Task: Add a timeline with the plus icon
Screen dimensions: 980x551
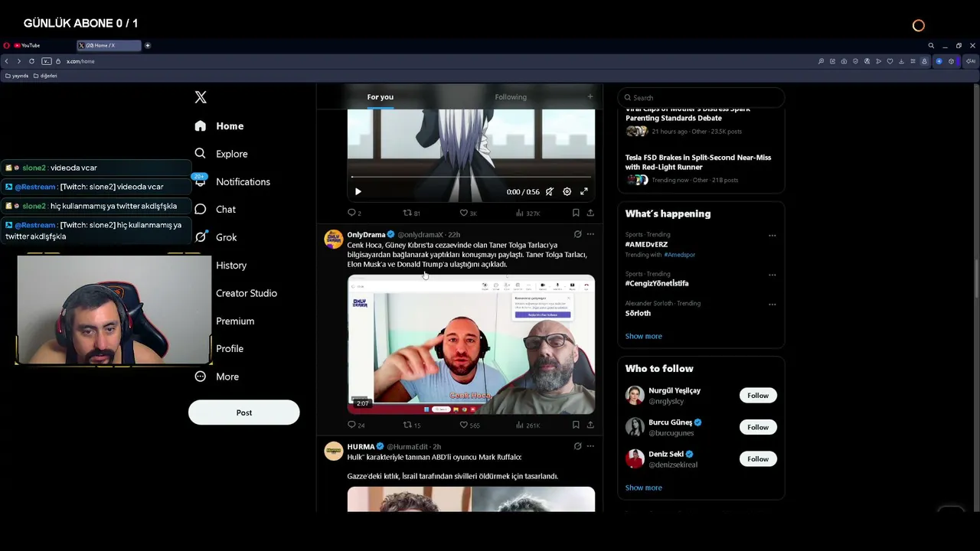Action: click(590, 96)
